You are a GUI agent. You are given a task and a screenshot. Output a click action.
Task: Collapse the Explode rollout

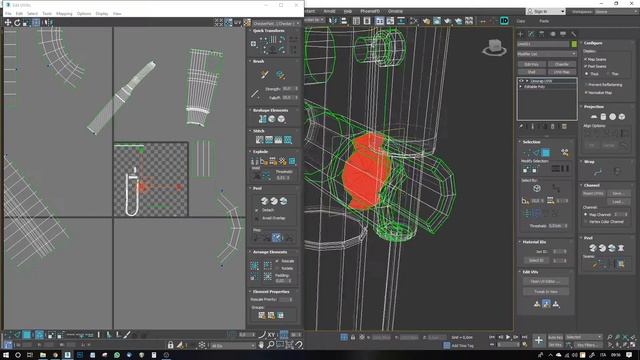(250, 151)
